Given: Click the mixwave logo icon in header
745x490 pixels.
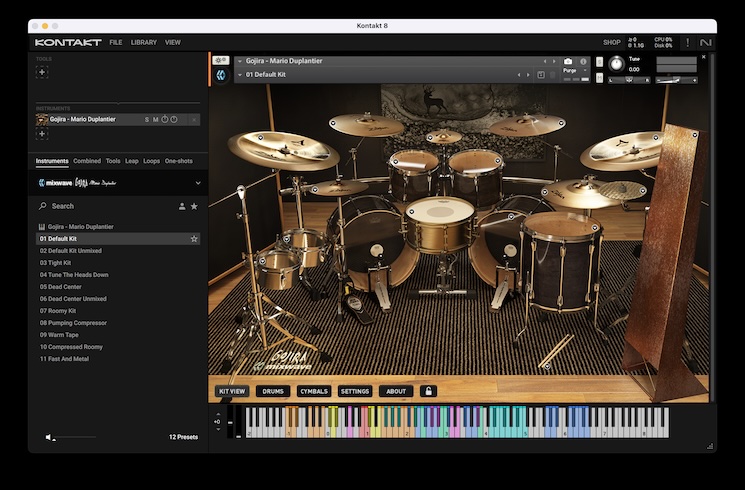Looking at the screenshot, I should (221, 75).
